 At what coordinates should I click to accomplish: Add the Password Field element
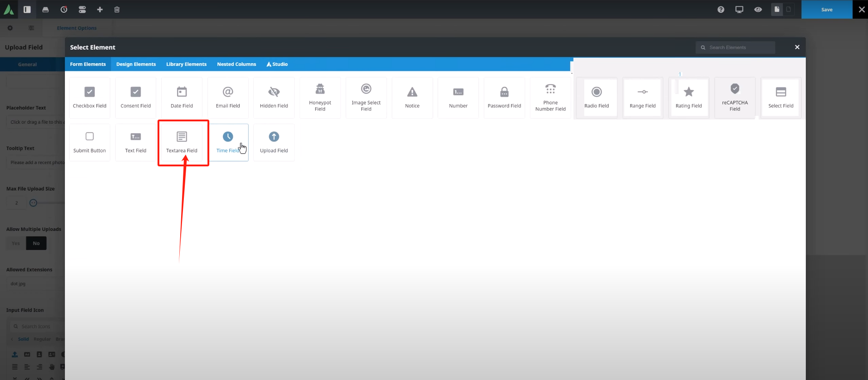point(504,97)
